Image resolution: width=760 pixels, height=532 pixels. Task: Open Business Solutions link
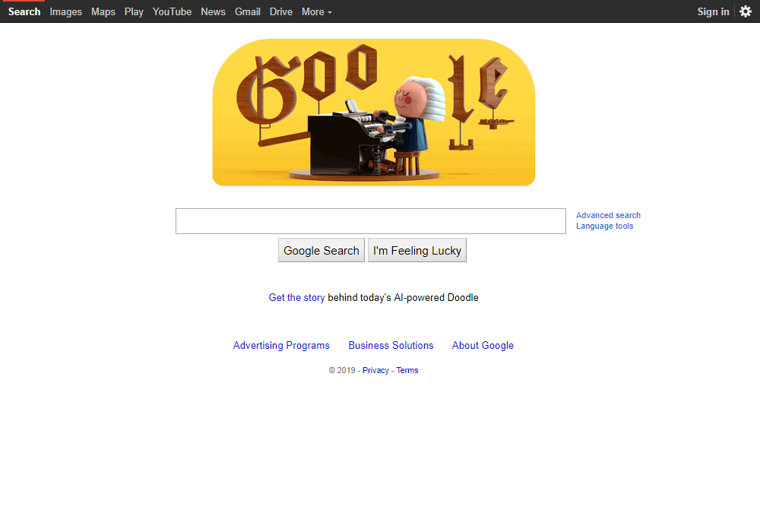click(391, 346)
